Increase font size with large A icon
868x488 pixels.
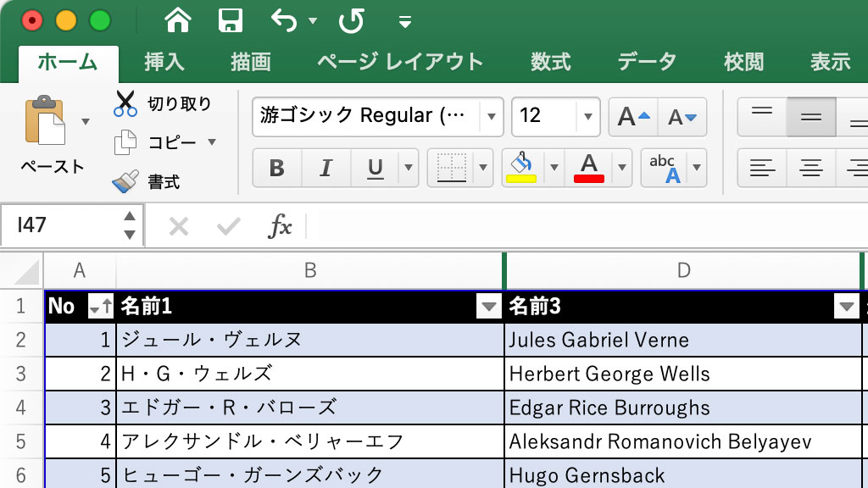633,117
